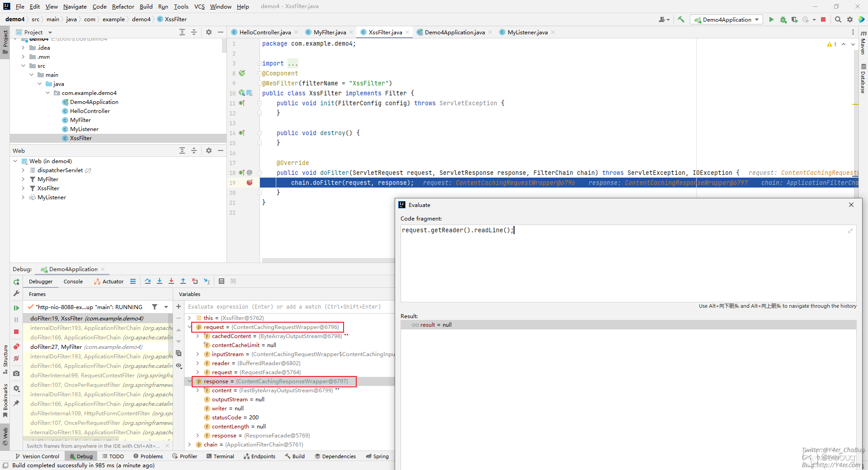Open Search Everywhere magnifier icon
This screenshot has height=470, width=868.
(x=838, y=19)
